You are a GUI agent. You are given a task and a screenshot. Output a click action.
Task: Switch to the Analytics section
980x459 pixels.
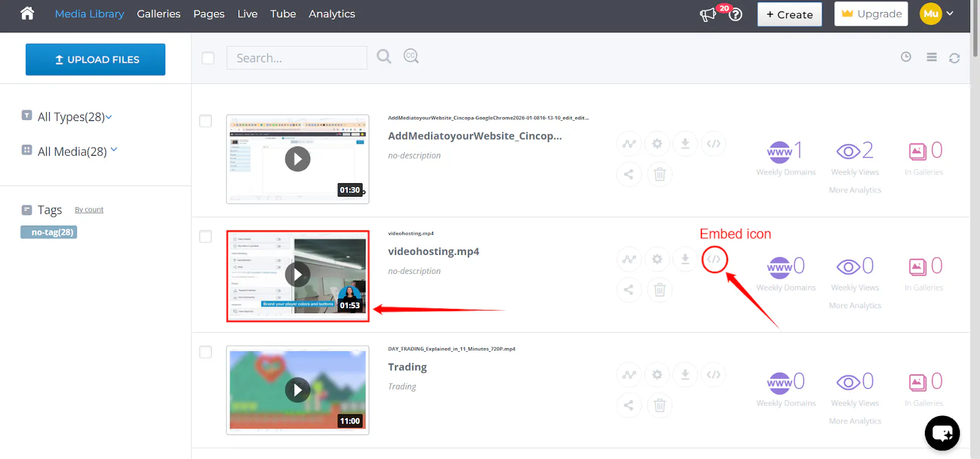332,13
